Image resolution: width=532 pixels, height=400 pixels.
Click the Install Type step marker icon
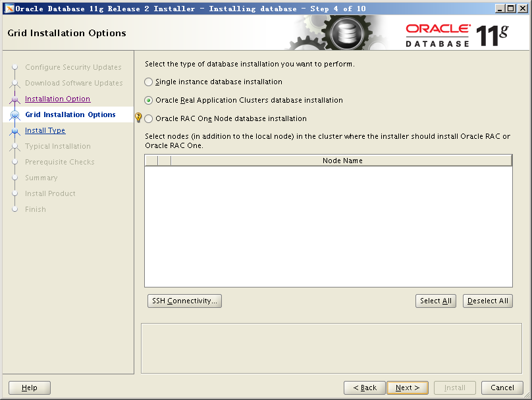pyautogui.click(x=14, y=131)
